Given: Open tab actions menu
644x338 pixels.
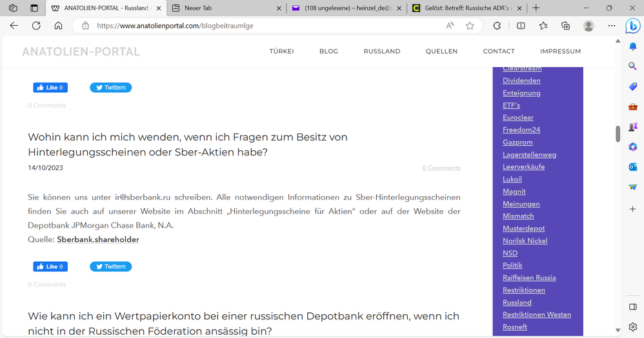Looking at the screenshot, I should (x=34, y=8).
